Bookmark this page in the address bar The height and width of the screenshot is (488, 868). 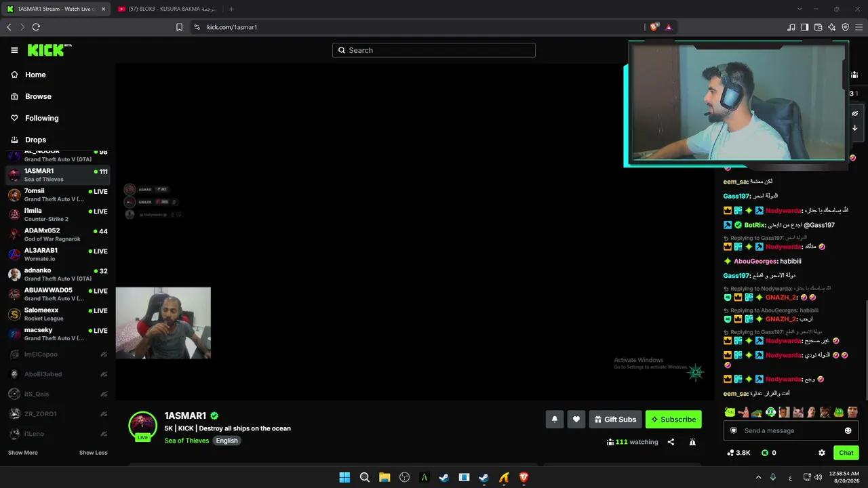(x=179, y=27)
